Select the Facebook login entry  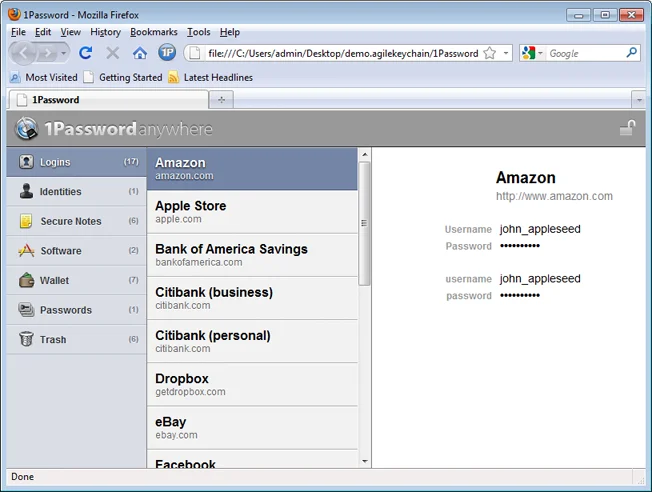pos(252,460)
